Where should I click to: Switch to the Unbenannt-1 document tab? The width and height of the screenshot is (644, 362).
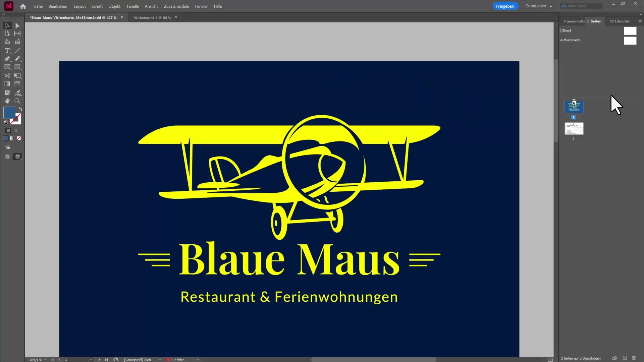pos(152,17)
